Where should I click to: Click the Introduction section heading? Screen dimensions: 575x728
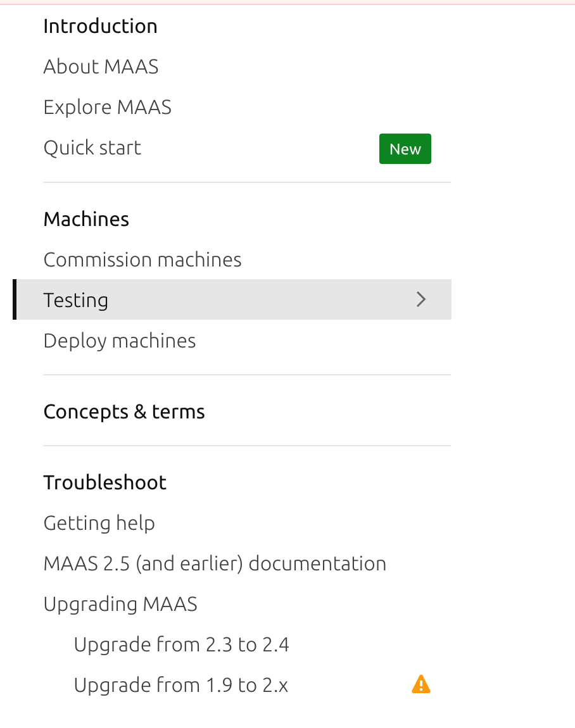click(100, 26)
